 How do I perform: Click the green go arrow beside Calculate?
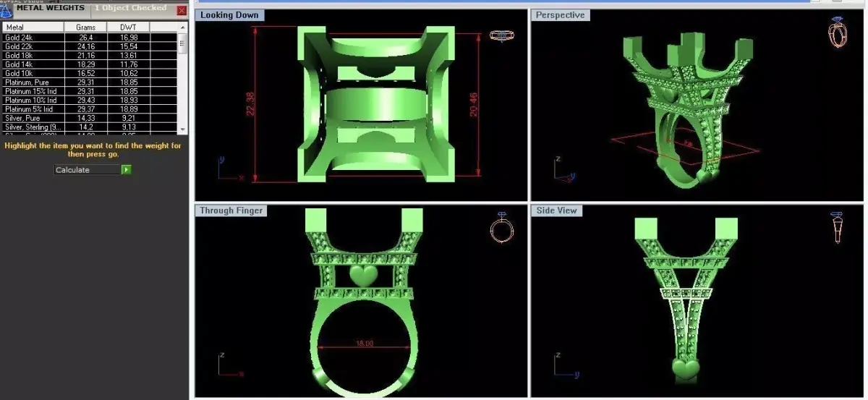127,170
